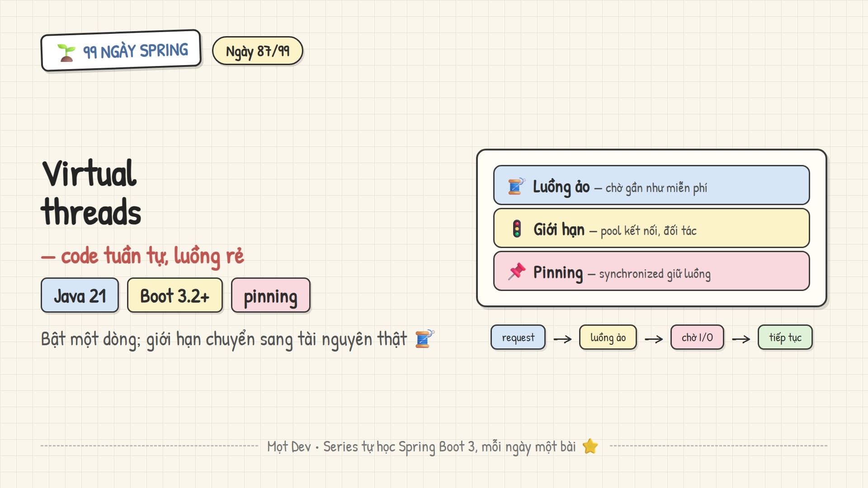Click the 'request' flow step box

click(518, 338)
